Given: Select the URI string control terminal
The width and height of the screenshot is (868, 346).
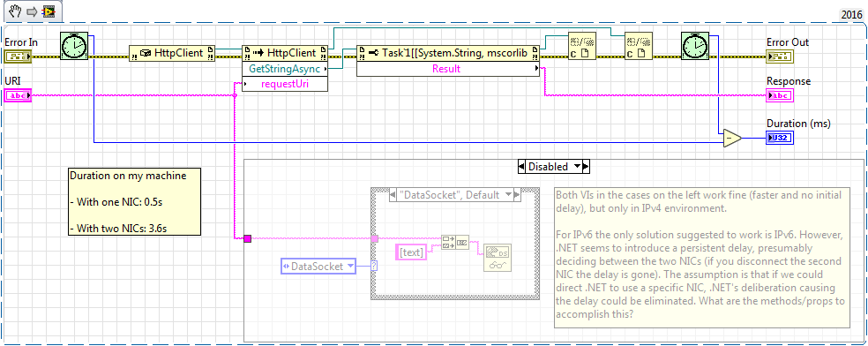Looking at the screenshot, I should [x=18, y=96].
